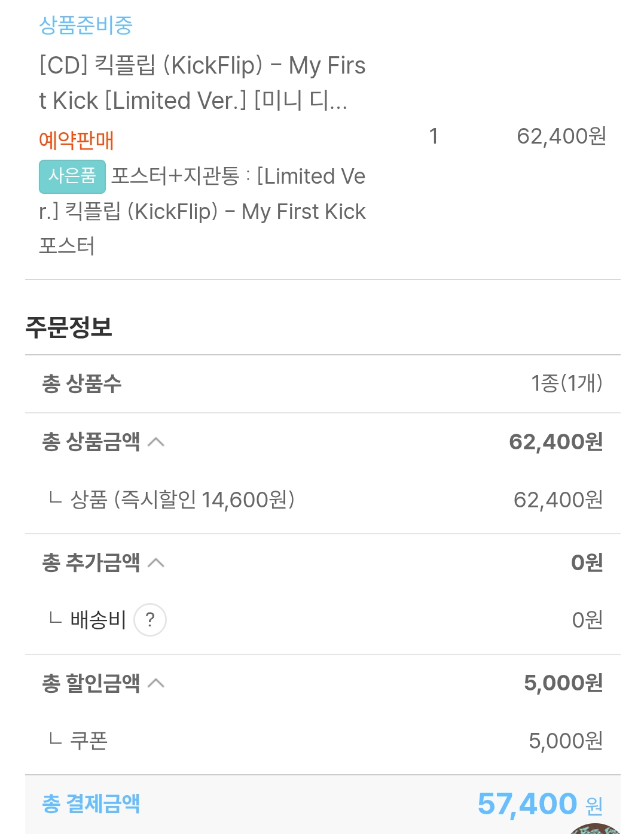Select the 배송비 shipping fee label
The height and width of the screenshot is (834, 644).
click(x=98, y=620)
